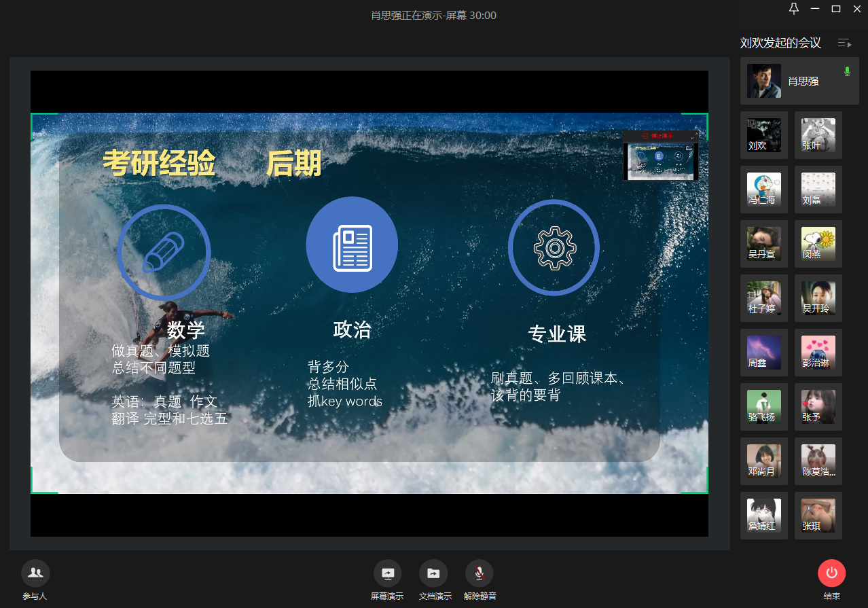Open the 参与人 participants panel
The height and width of the screenshot is (608, 868).
click(35, 573)
